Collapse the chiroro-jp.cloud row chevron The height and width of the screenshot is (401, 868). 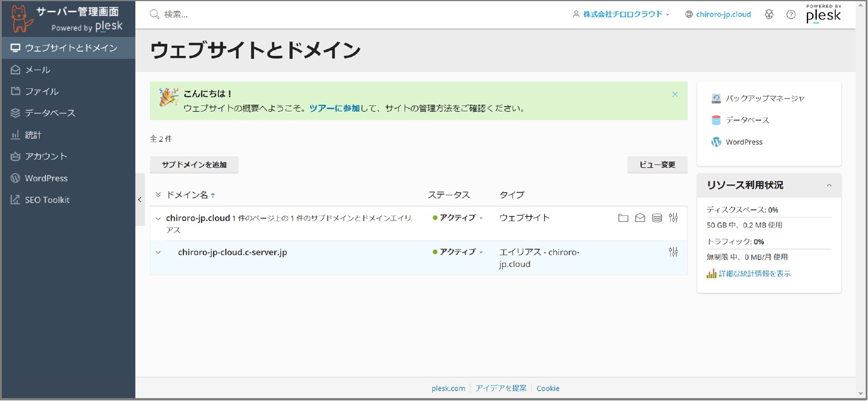[158, 218]
